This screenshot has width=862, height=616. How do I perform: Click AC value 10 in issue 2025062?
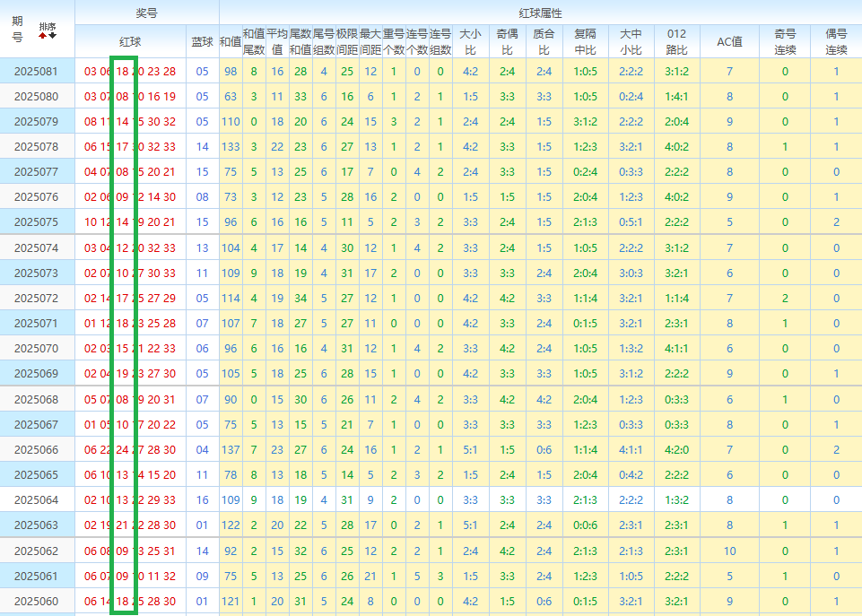[x=729, y=551]
